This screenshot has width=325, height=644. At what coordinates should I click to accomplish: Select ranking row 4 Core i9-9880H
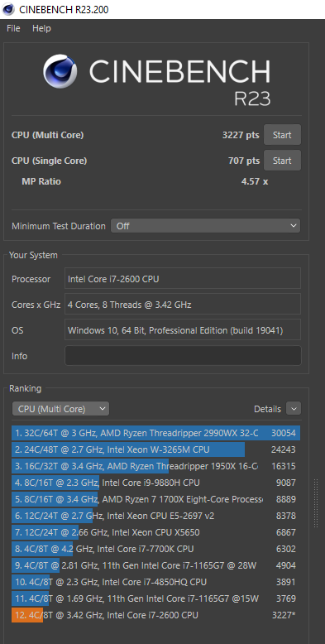tap(156, 483)
